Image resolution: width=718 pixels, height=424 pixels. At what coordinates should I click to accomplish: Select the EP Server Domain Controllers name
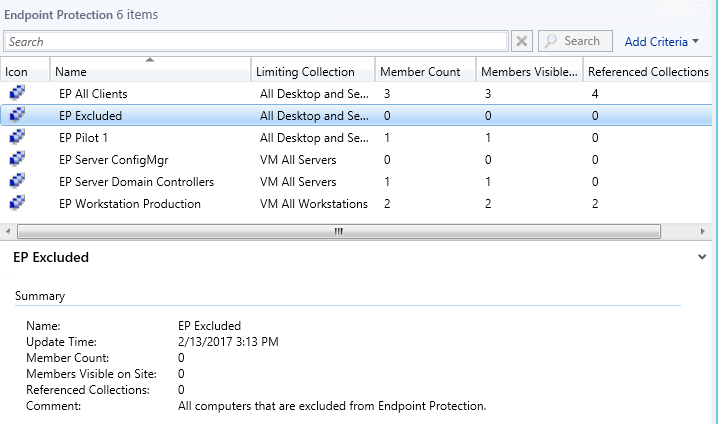coord(136,182)
